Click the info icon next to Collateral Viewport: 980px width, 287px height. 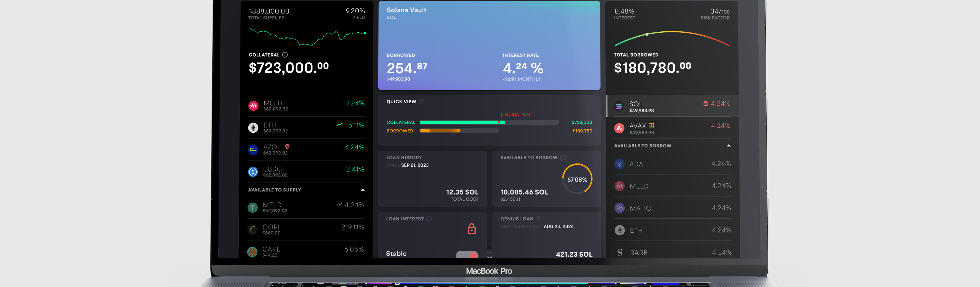(x=285, y=55)
